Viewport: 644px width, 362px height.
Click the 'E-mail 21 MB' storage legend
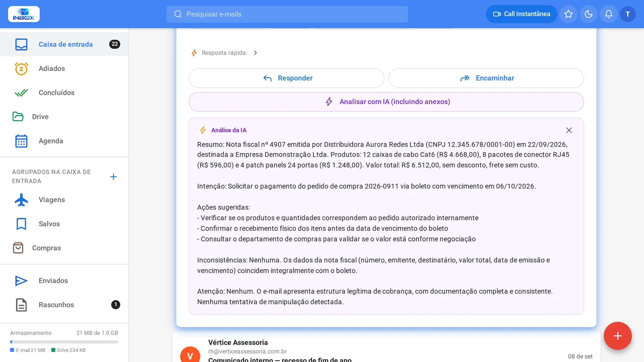(x=28, y=350)
